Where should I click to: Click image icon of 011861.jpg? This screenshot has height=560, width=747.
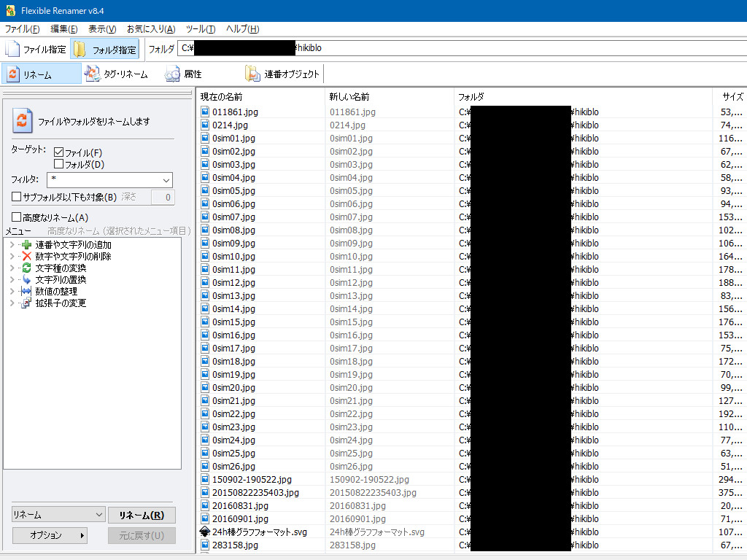[205, 112]
